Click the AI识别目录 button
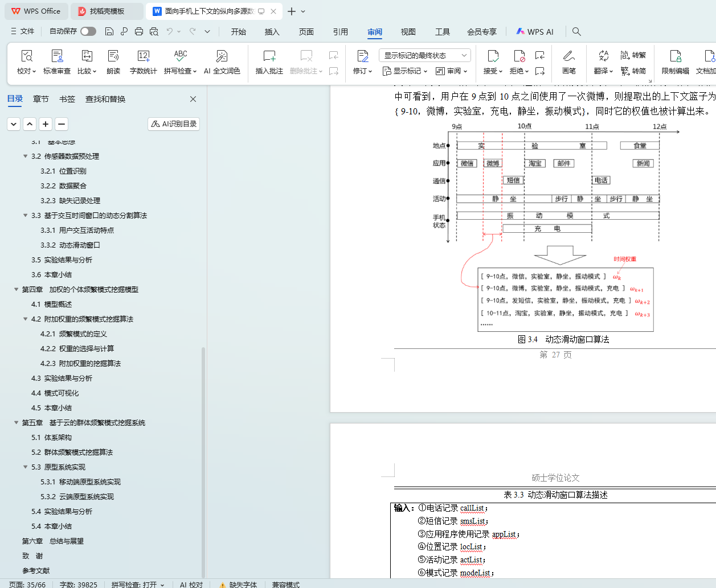Image resolution: width=716 pixels, height=588 pixels. click(174, 124)
